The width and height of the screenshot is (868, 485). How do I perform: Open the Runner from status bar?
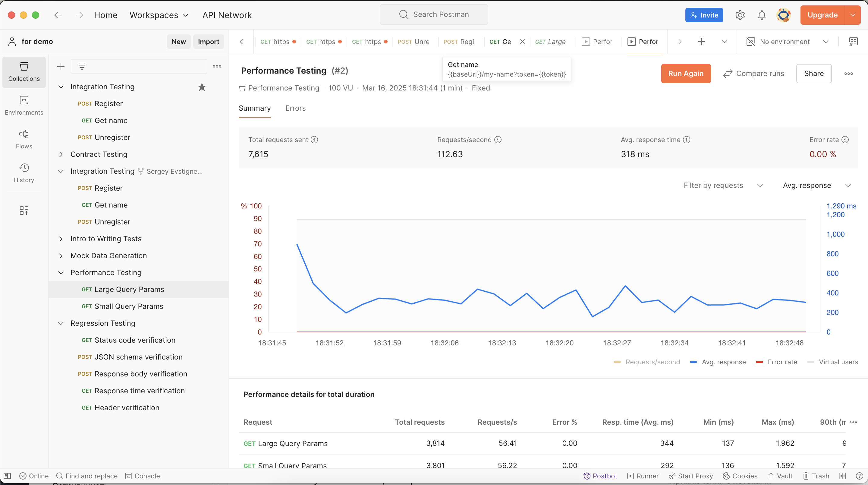[x=643, y=476]
